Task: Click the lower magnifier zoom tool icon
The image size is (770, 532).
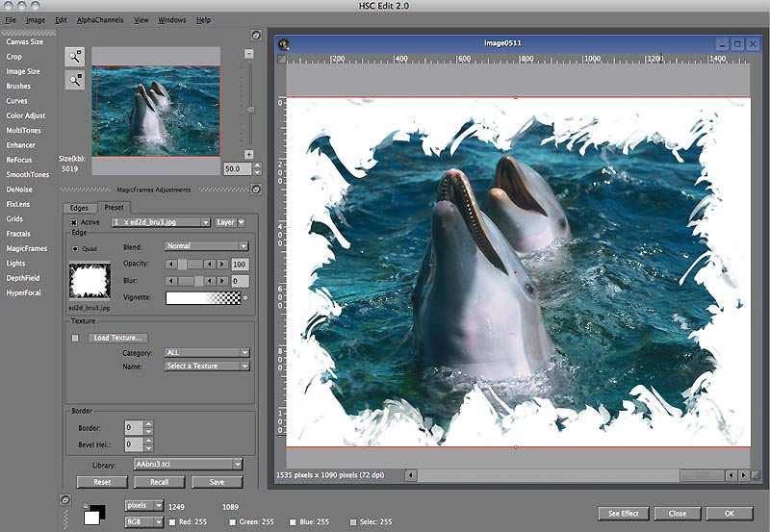Action: 74,81
